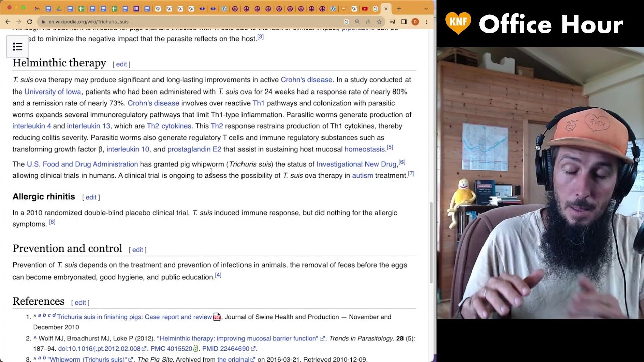This screenshot has width=644, height=362.
Task: Open the browser side panel icon
Action: [404, 22]
